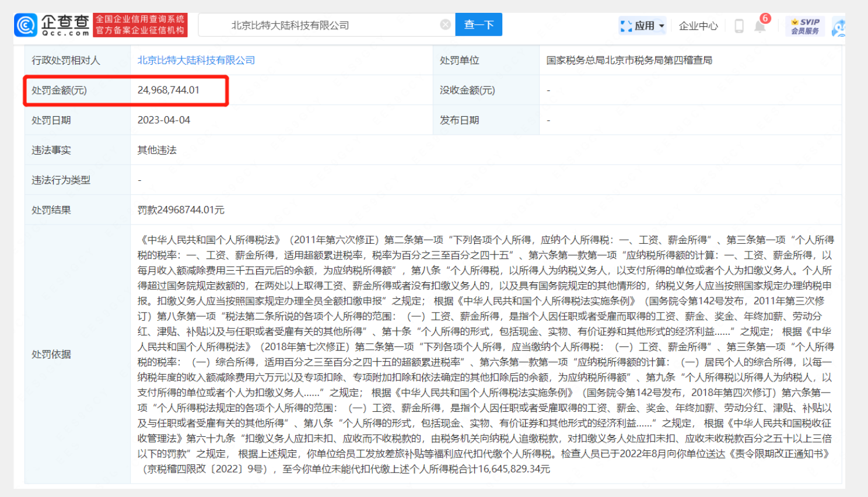
Task: Click the 查一下 search button
Action: tap(479, 24)
